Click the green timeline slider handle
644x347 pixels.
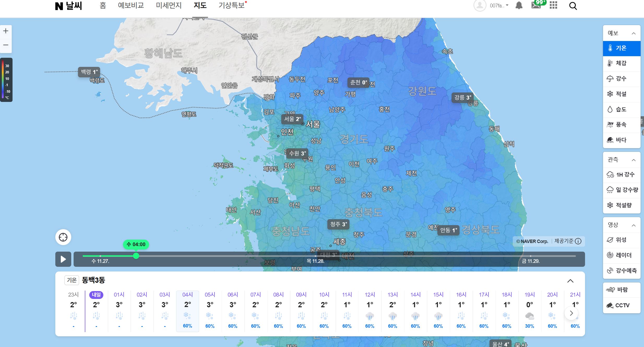tap(136, 256)
